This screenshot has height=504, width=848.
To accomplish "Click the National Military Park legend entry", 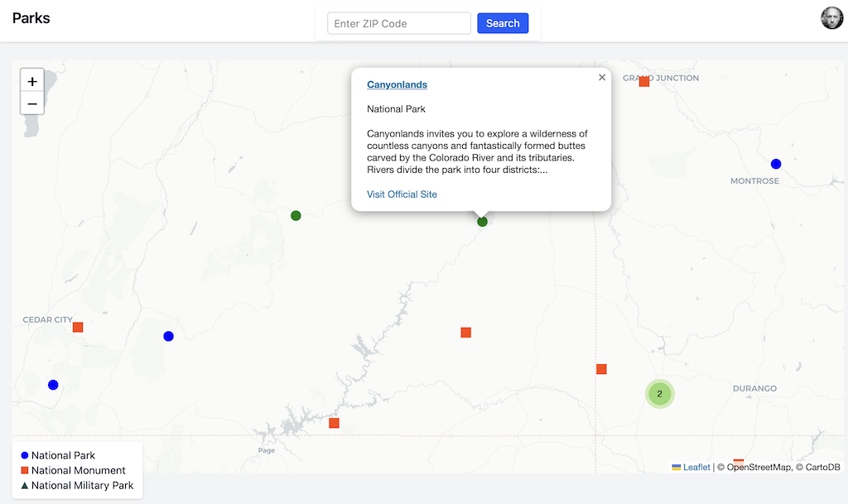I will point(82,485).
